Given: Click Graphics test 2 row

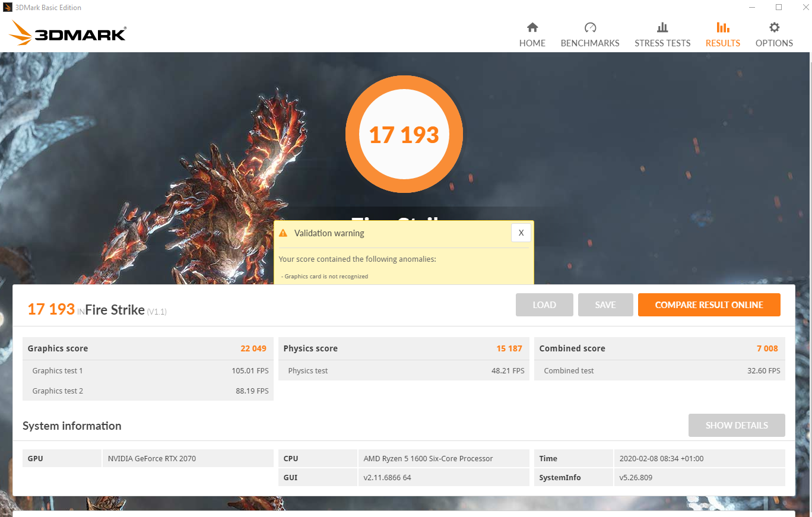Looking at the screenshot, I should pos(148,391).
